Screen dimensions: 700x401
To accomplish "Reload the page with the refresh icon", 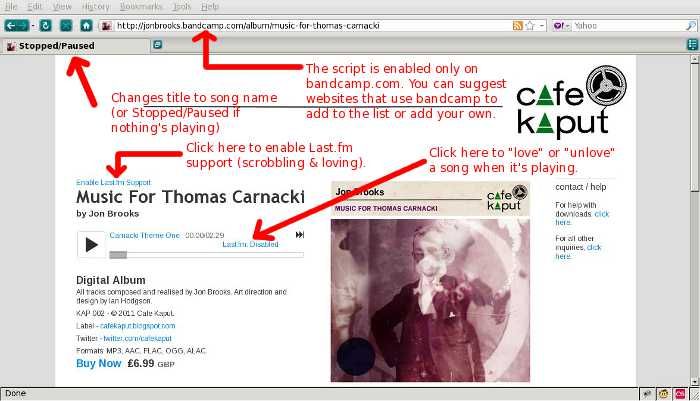I will pos(46,25).
